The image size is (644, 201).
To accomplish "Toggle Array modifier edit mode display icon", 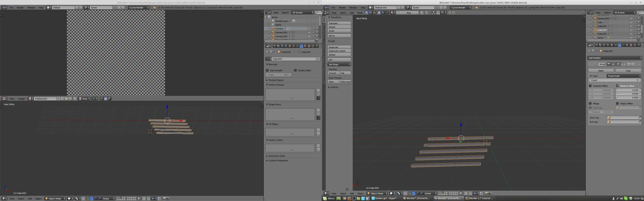I will pos(618,64).
